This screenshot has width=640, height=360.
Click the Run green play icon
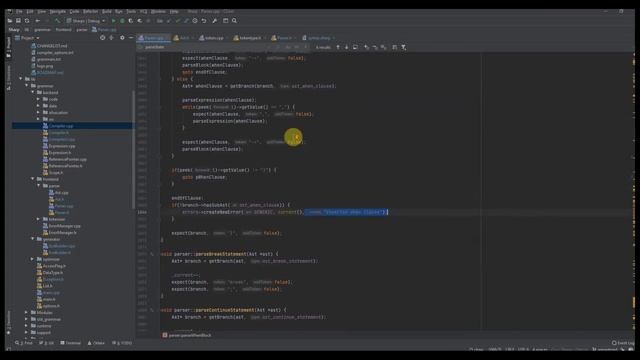click(x=113, y=20)
